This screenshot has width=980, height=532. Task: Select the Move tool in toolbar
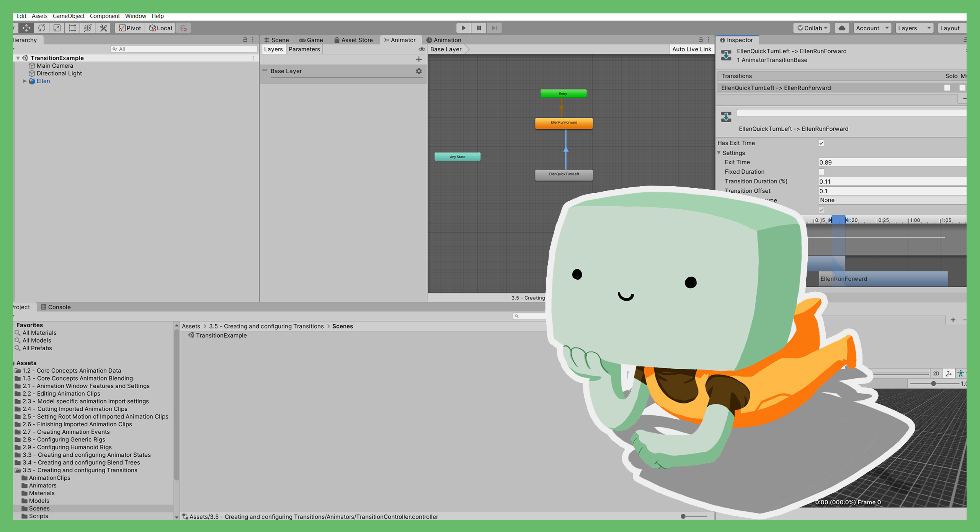click(26, 28)
